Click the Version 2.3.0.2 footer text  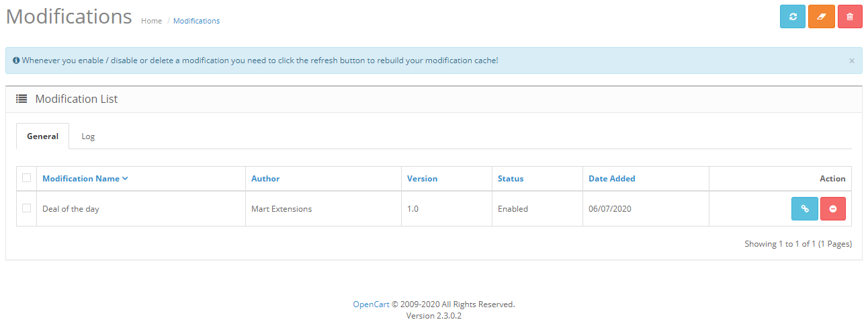point(434,315)
